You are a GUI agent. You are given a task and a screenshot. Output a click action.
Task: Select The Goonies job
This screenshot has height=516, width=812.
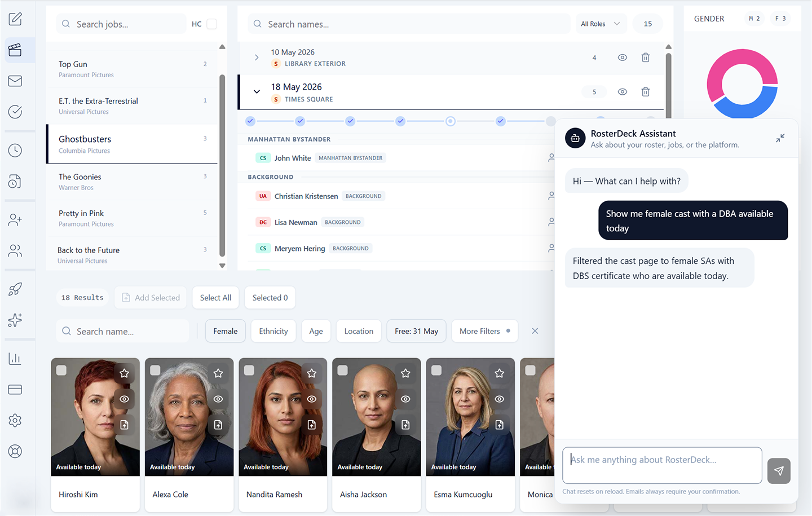(133, 182)
